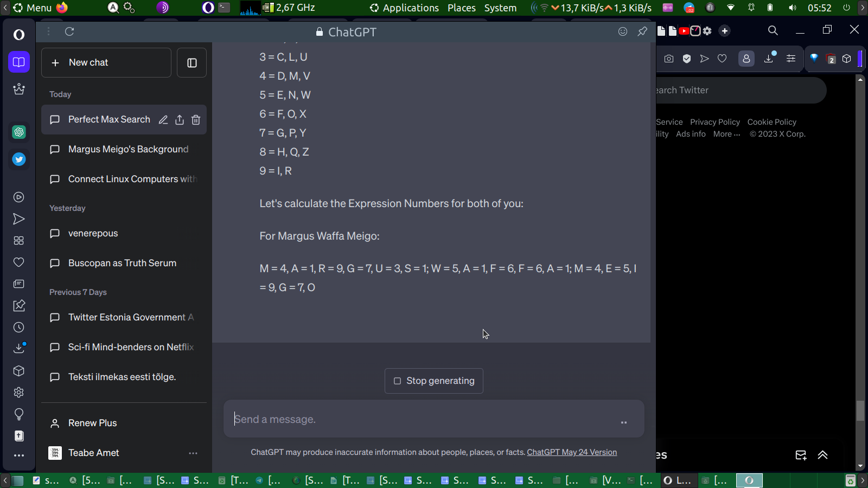Viewport: 868px width, 488px height.
Task: Open Settings gear in Opera sidebar
Action: (x=19, y=393)
